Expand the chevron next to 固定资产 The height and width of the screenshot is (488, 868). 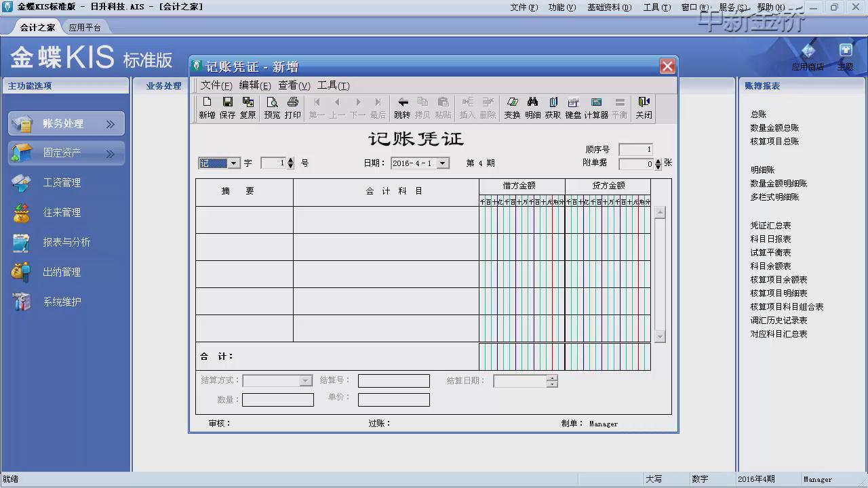click(111, 154)
